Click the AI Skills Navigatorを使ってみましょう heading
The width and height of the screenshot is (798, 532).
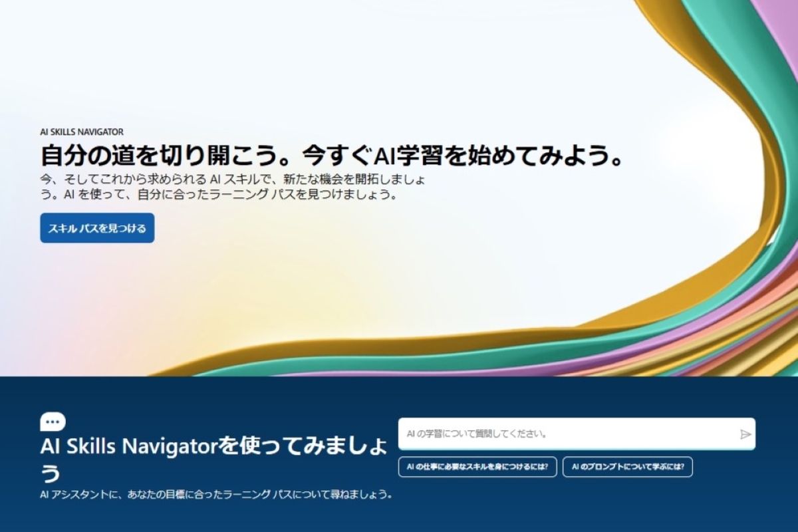(214, 459)
